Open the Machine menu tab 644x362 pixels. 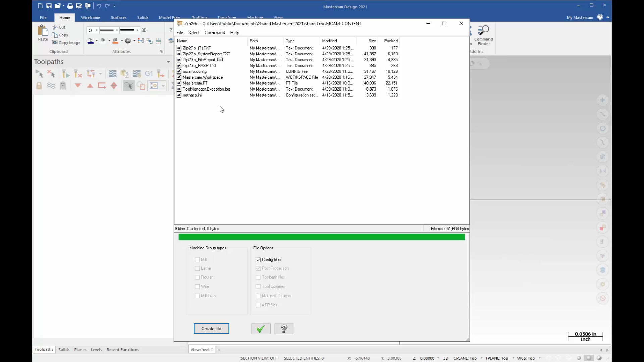click(255, 17)
